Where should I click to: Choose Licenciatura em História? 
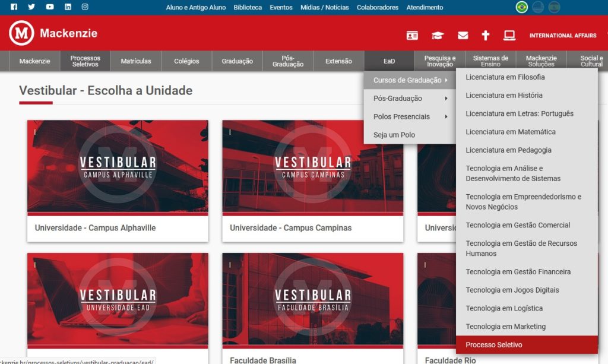coord(527,95)
